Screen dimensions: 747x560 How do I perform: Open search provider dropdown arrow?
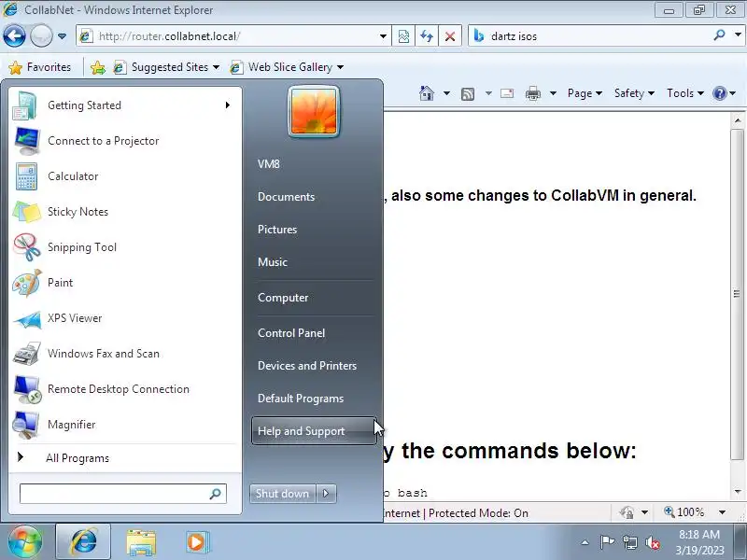click(738, 35)
